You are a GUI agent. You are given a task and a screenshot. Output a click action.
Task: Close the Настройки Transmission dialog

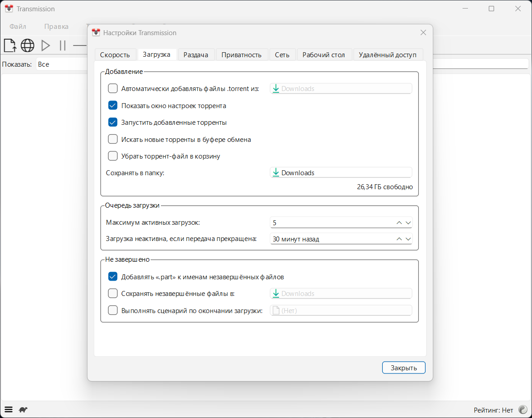point(423,32)
